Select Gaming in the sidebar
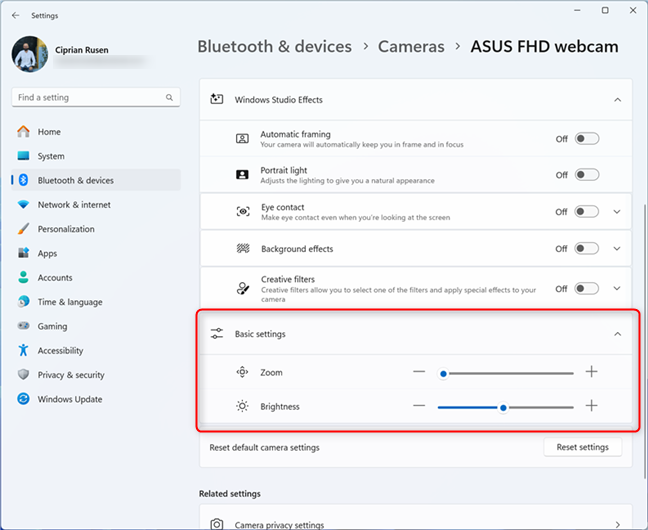 click(x=96, y=326)
